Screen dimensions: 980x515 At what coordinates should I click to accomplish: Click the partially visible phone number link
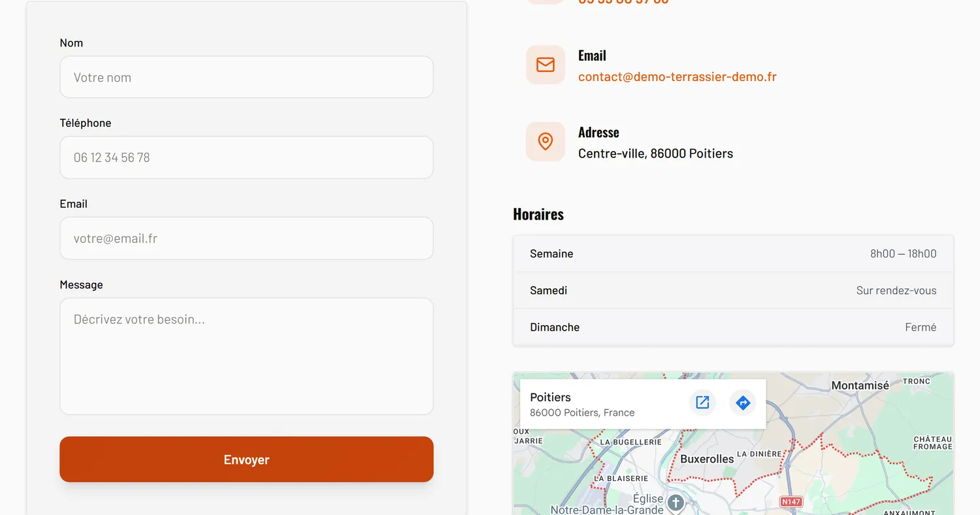tap(623, 2)
